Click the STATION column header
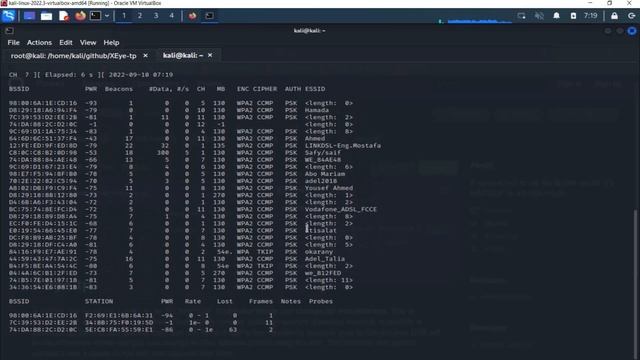 click(x=99, y=301)
